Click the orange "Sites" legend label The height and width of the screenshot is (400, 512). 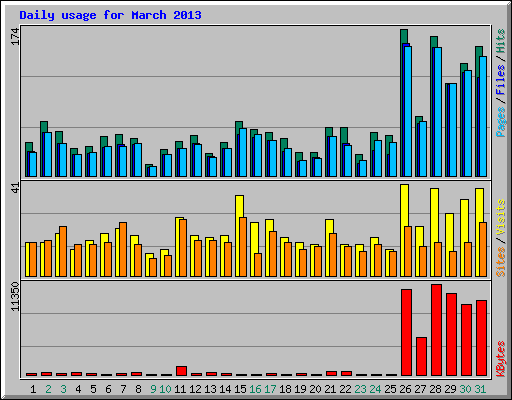(501, 262)
